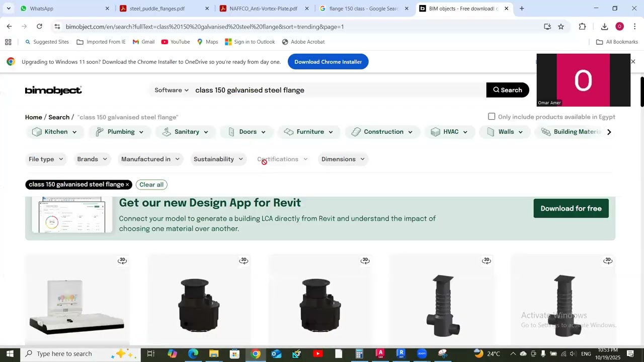Image resolution: width=644 pixels, height=362 pixels.
Task: Expand the Doors category dropdown
Action: 247,132
